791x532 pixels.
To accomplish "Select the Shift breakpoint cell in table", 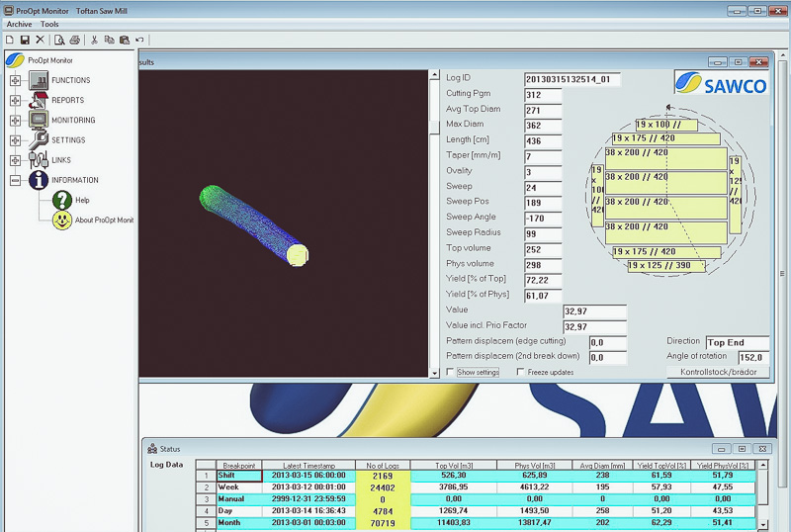I will click(239, 476).
